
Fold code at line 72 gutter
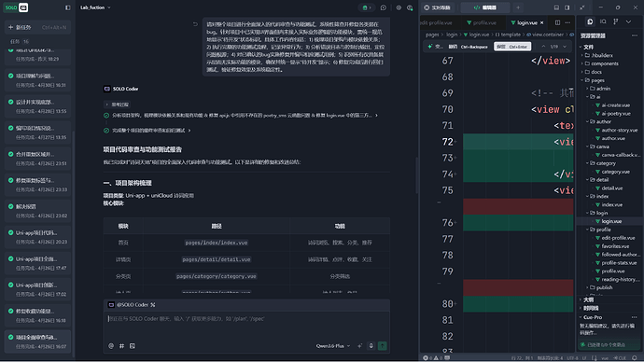pyautogui.click(x=456, y=142)
